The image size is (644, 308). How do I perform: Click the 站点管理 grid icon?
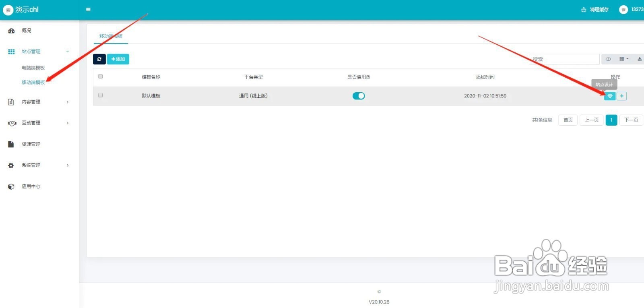[x=11, y=52]
